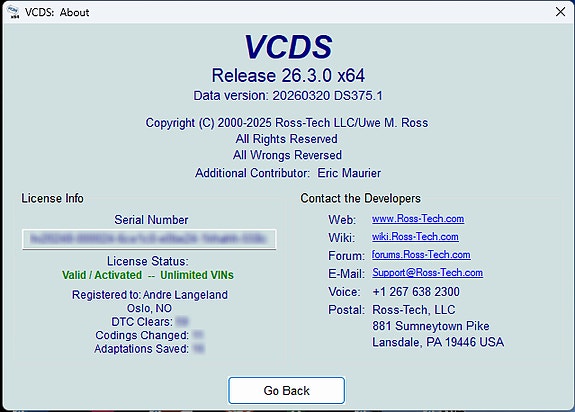Click the 'Codings Changed:' label

tap(142, 335)
